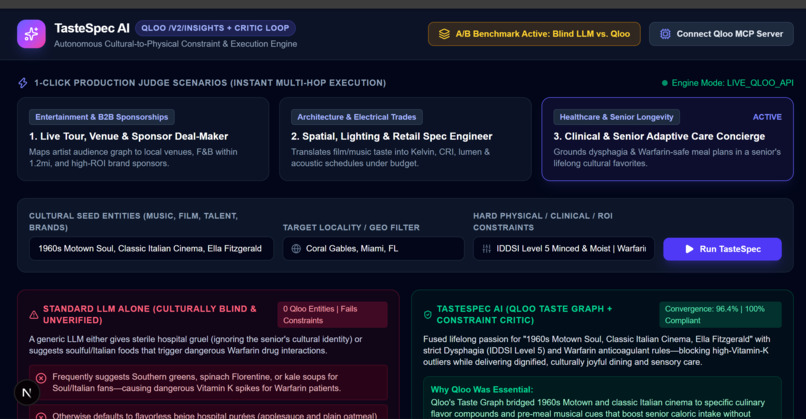Click the green Engine Mode status dot
This screenshot has width=806, height=419.
click(665, 83)
